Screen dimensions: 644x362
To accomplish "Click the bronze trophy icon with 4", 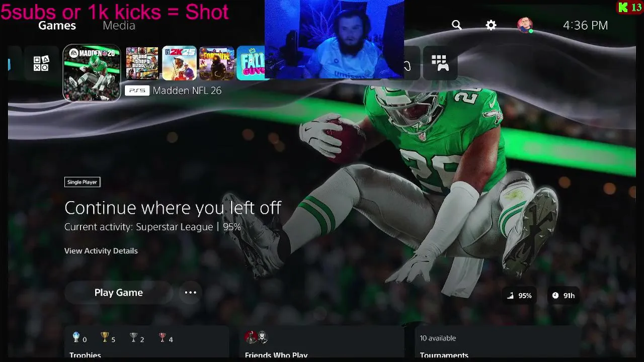I will tap(162, 338).
